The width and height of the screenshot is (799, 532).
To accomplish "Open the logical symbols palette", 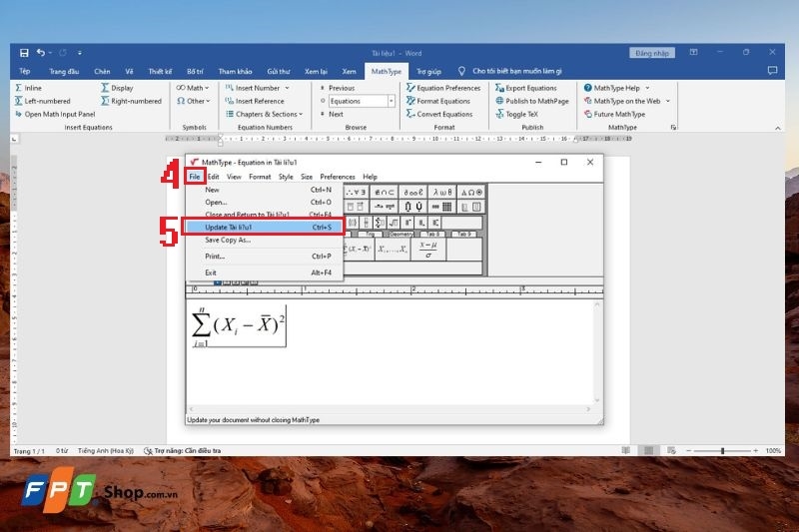I will [x=356, y=192].
